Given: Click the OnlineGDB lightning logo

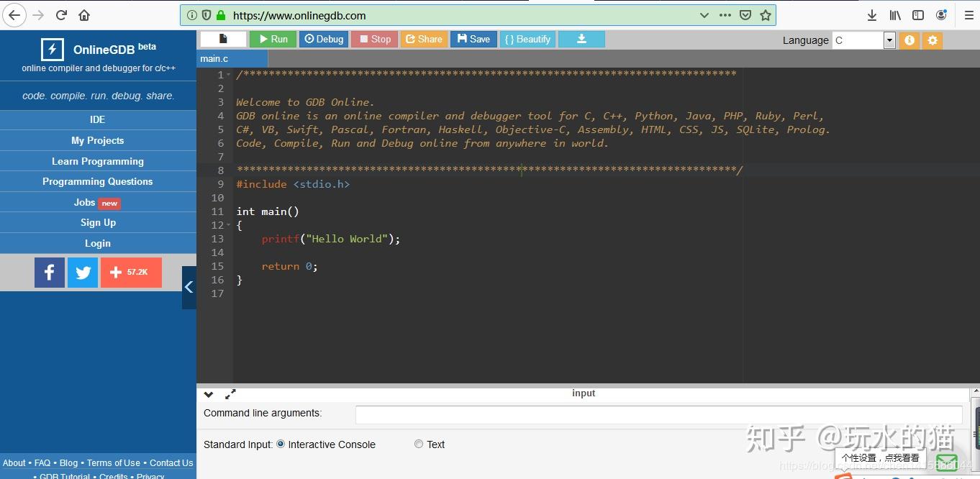Looking at the screenshot, I should (x=52, y=49).
